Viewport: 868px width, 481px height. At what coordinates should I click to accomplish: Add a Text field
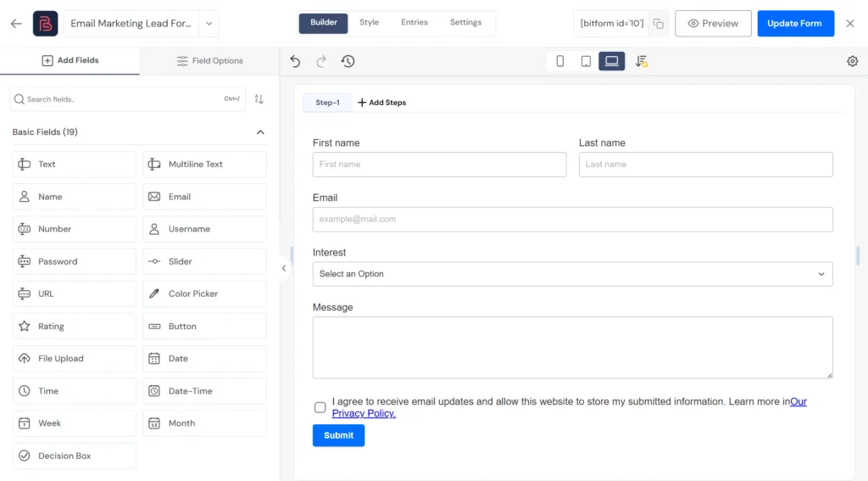(x=75, y=164)
